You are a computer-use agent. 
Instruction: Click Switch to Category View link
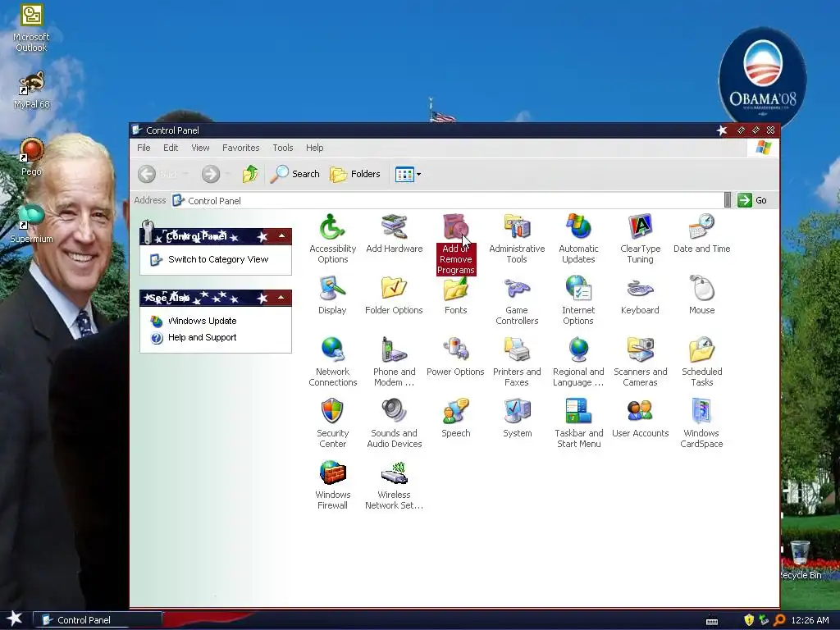[x=218, y=259]
